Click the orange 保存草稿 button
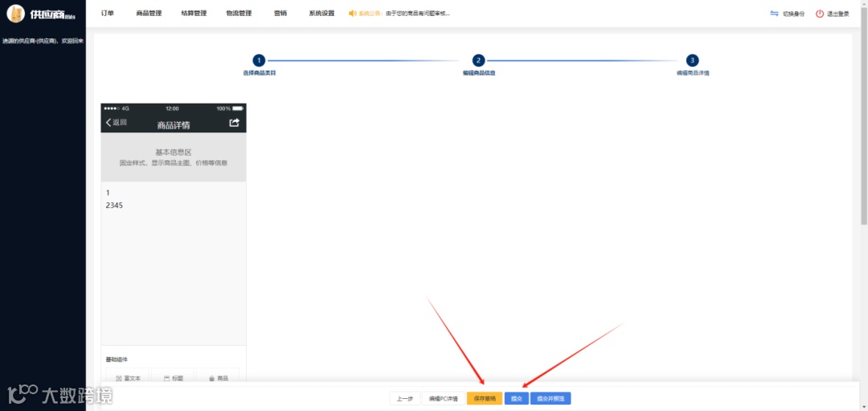Viewport: 868px width, 411px height. click(x=485, y=398)
